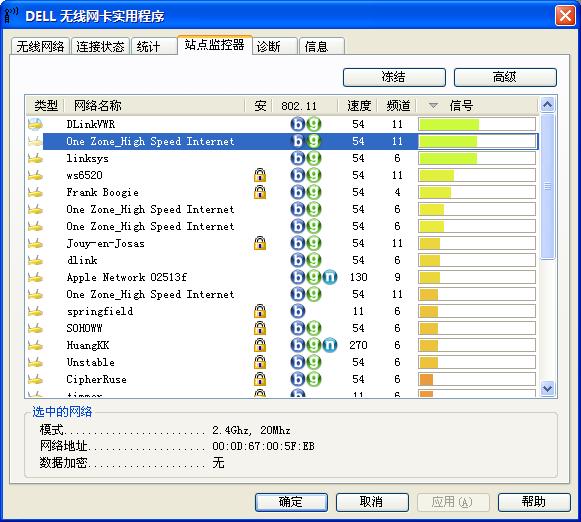This screenshot has height=522, width=581.
Task: Click the 冻结 button
Action: coord(394,77)
